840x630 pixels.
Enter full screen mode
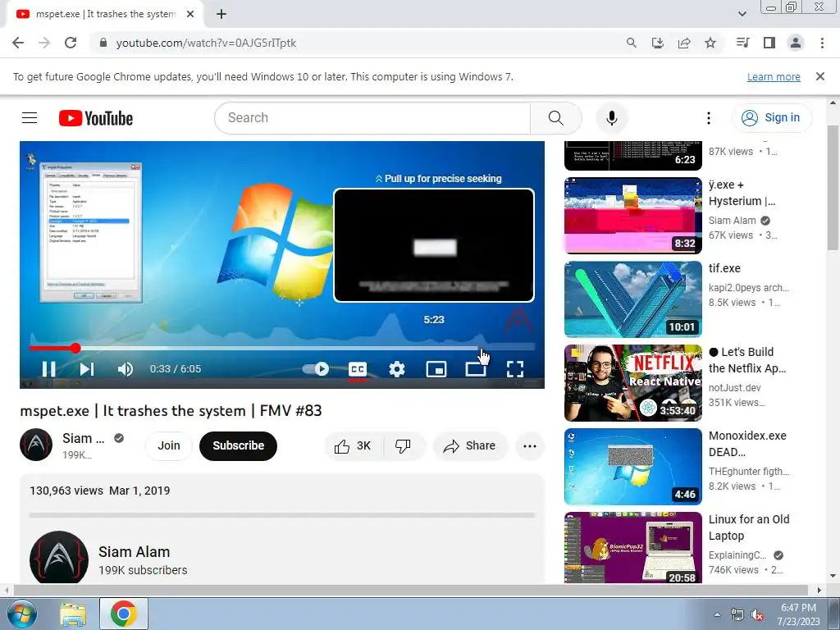coord(515,369)
